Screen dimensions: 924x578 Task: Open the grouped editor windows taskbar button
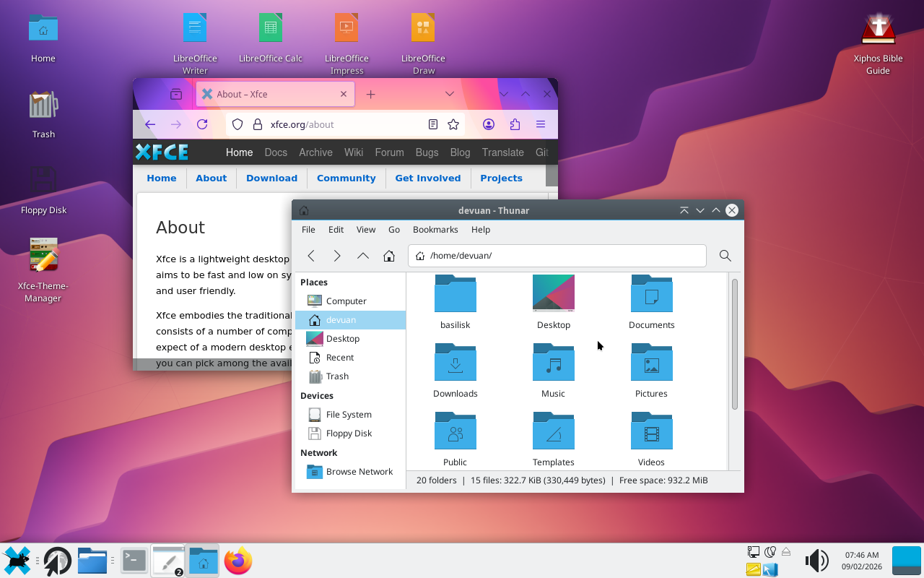[168, 561]
